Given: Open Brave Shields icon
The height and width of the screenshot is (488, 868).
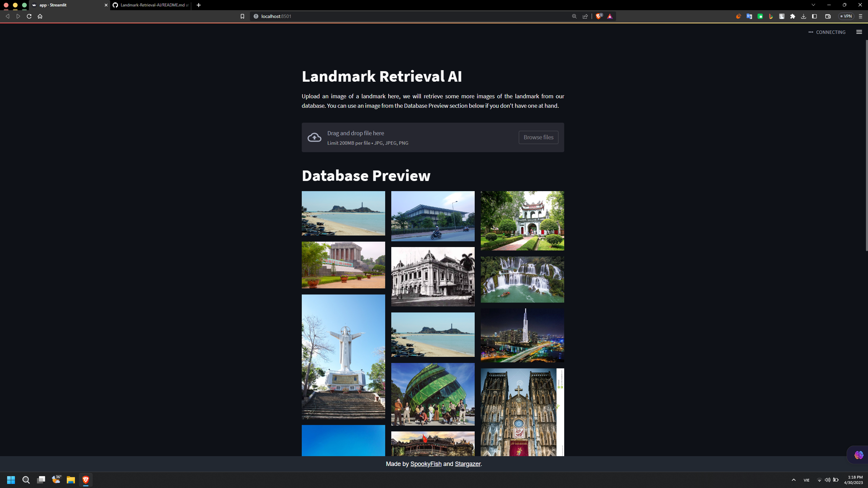Looking at the screenshot, I should [x=599, y=16].
